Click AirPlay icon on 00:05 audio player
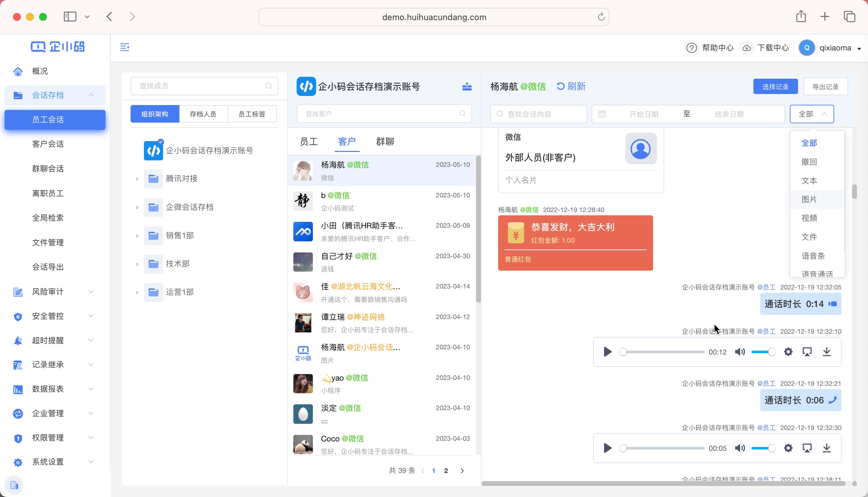The image size is (868, 497). pos(807,448)
